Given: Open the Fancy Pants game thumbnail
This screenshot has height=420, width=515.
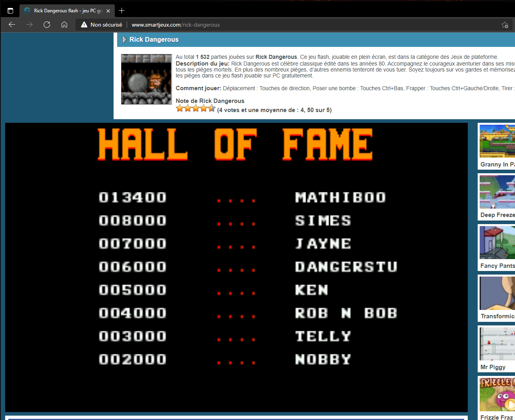Looking at the screenshot, I should pyautogui.click(x=497, y=242).
